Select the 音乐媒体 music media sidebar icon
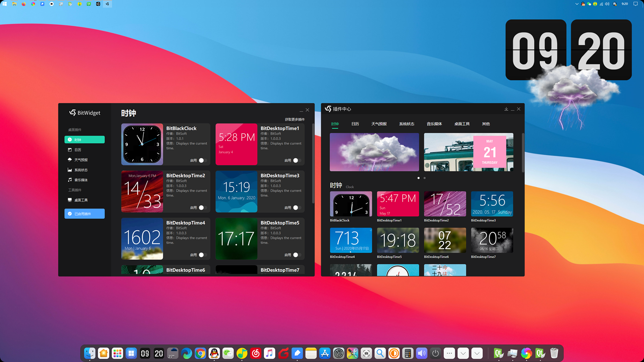Screen dimensions: 644x362 (84, 180)
